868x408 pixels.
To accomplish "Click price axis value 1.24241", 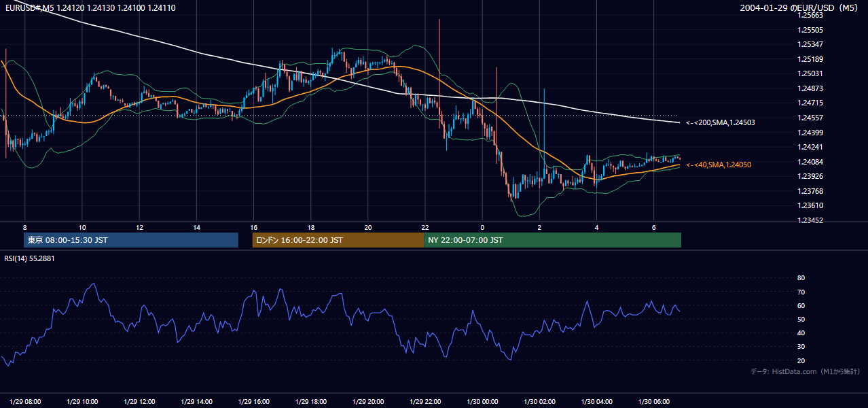I will coord(811,147).
